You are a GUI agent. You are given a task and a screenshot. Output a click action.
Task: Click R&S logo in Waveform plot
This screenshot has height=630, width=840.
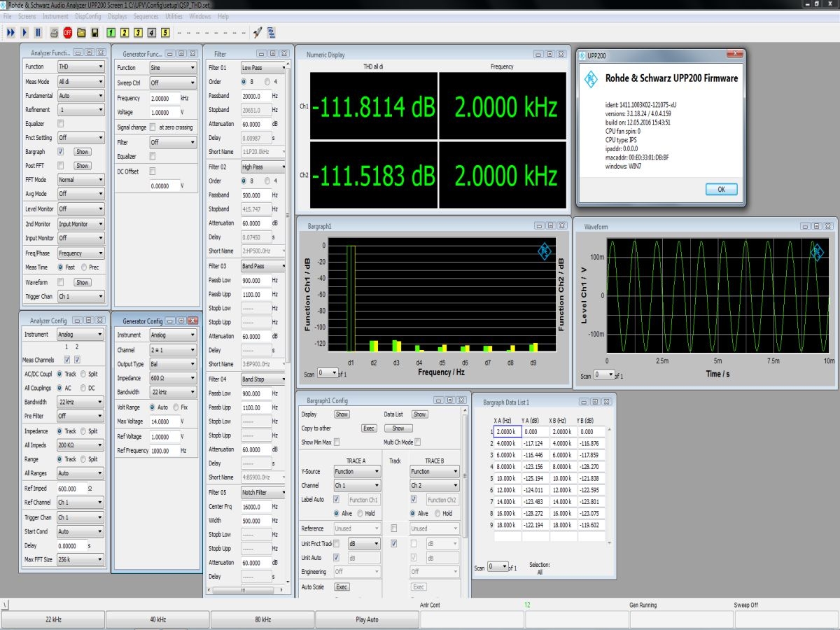coord(816,253)
